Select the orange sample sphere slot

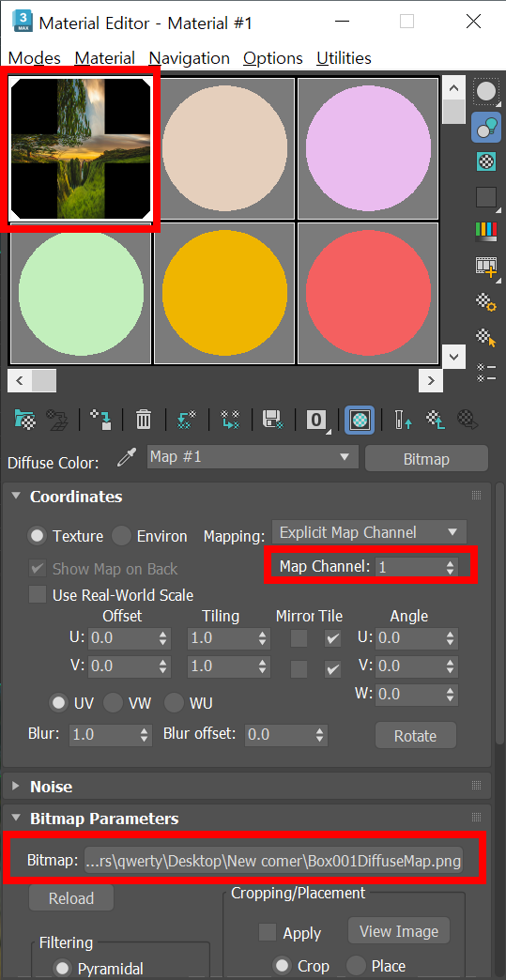point(224,293)
